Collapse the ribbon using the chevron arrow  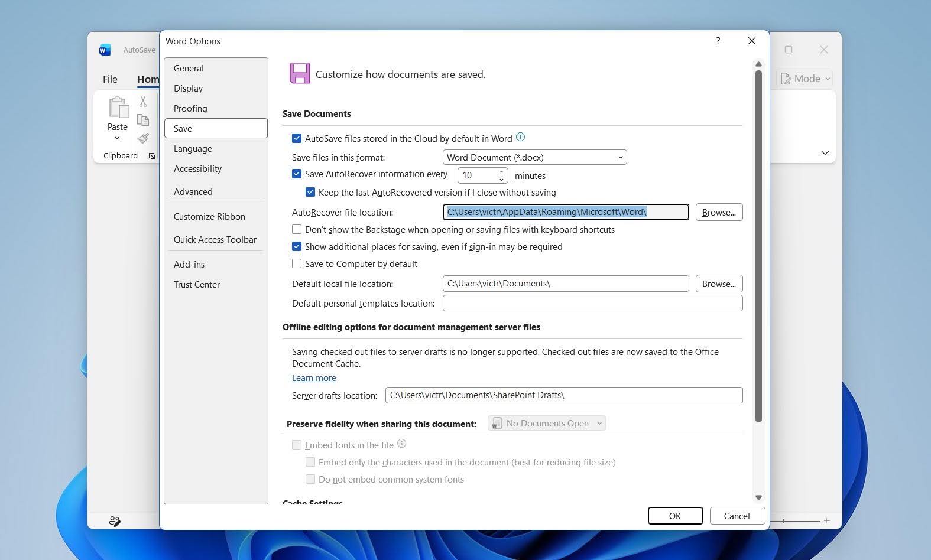(x=825, y=153)
